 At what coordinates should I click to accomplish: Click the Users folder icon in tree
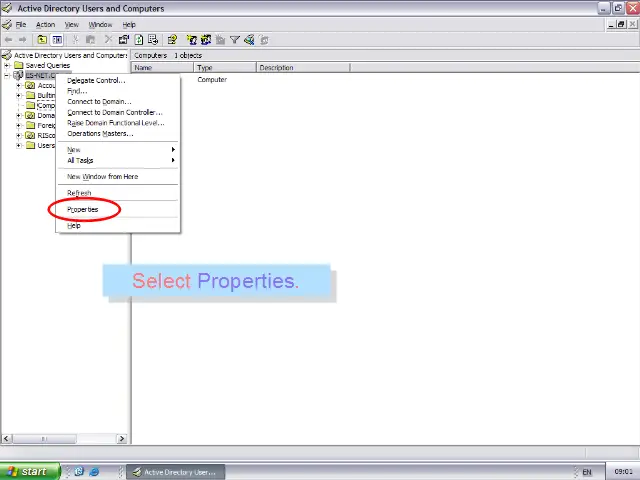point(30,145)
